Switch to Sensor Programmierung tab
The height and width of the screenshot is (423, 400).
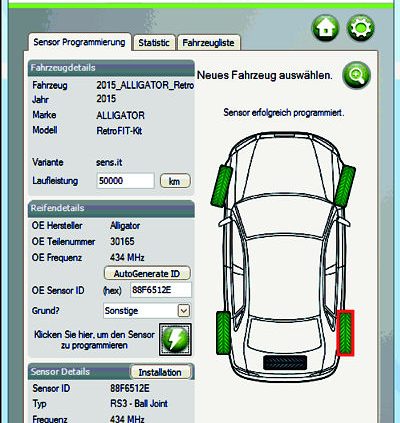[79, 42]
